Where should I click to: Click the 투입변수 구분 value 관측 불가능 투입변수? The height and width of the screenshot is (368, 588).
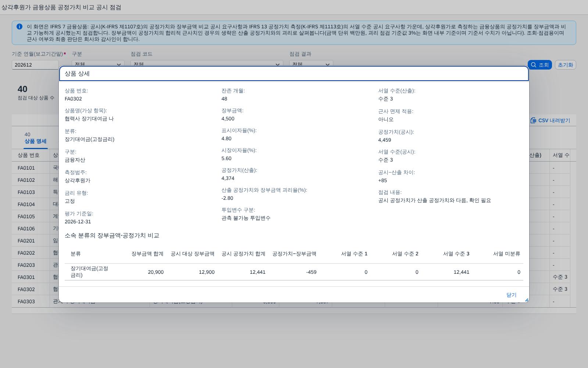[x=246, y=218]
